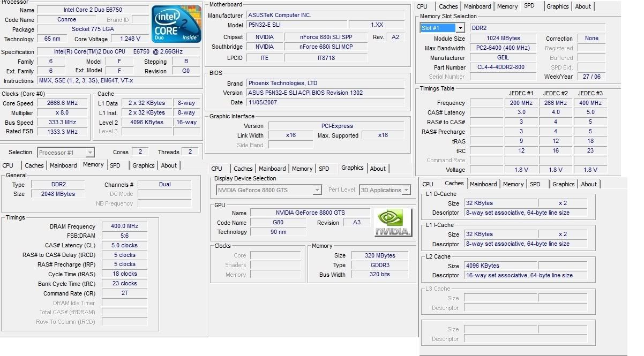Viewport: 644px width, 356px height.
Task: Click the CL4-4-4DDR2-800 part number field
Action: click(x=503, y=67)
